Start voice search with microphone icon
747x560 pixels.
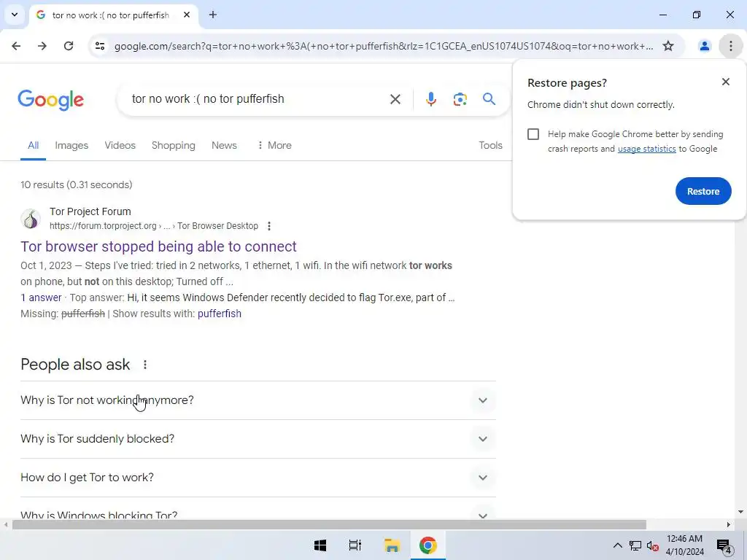pos(431,99)
